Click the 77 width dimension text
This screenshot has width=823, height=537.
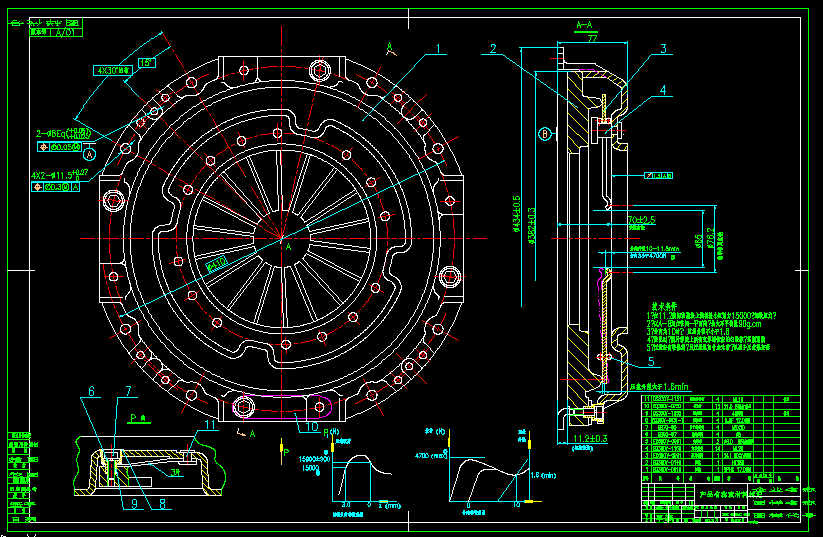coord(592,38)
